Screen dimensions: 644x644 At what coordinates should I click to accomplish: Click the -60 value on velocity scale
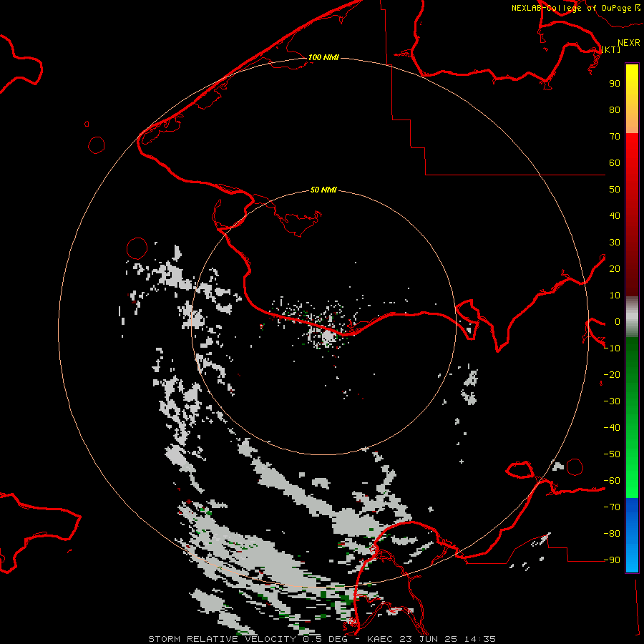click(612, 481)
